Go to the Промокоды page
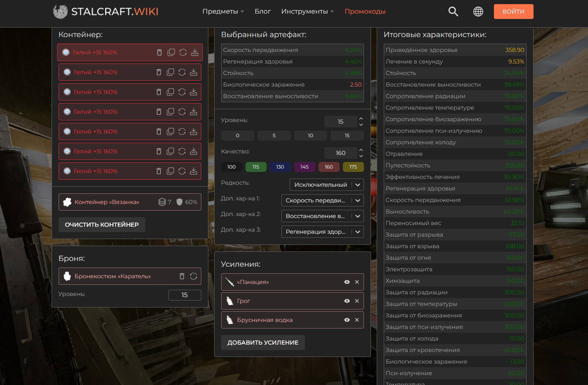 tap(365, 12)
